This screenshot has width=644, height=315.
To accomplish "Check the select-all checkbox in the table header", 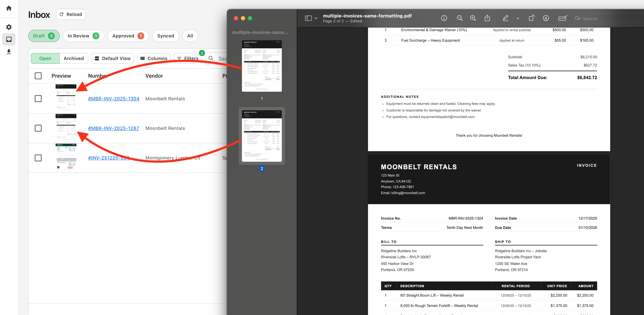I will [x=38, y=76].
